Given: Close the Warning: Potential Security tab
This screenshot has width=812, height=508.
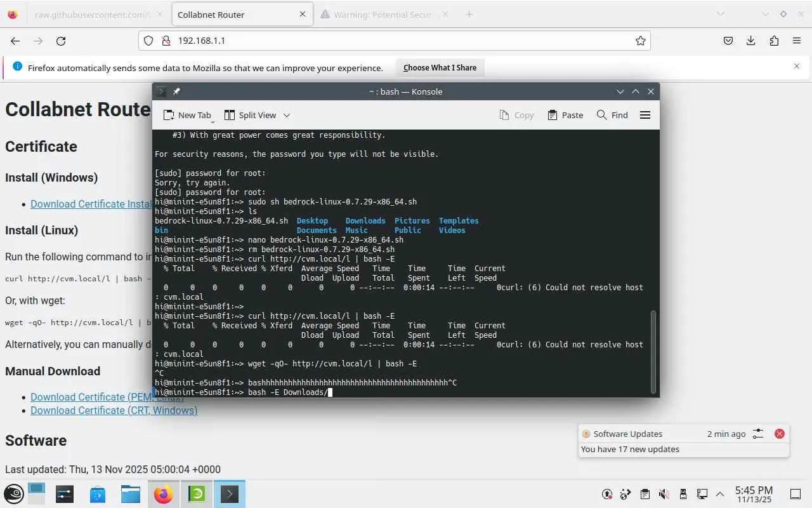Looking at the screenshot, I should pyautogui.click(x=445, y=14).
